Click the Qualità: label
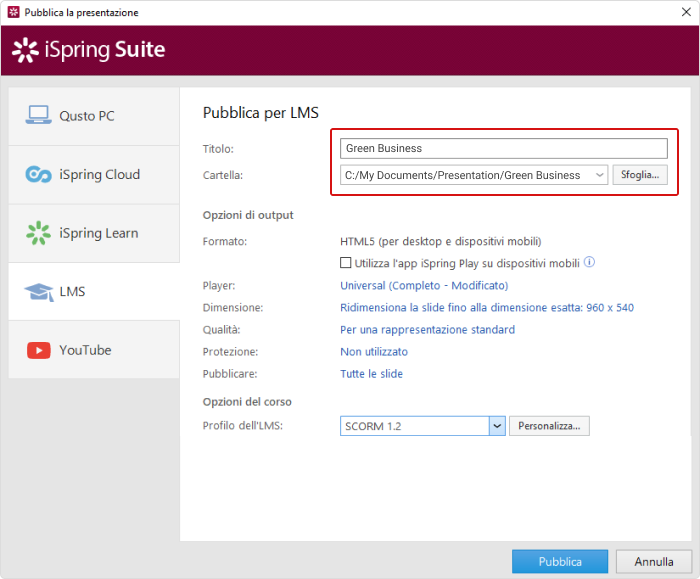This screenshot has width=700, height=579. click(221, 330)
